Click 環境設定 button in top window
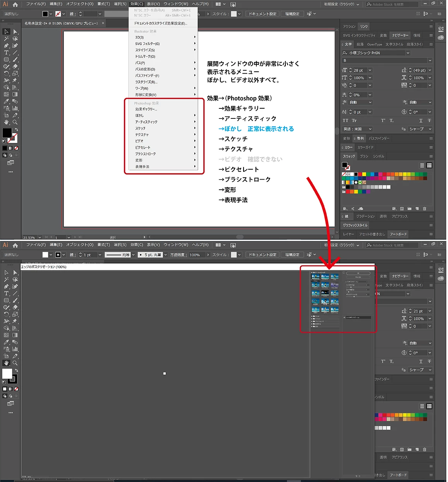448x482 pixels. tap(292, 14)
